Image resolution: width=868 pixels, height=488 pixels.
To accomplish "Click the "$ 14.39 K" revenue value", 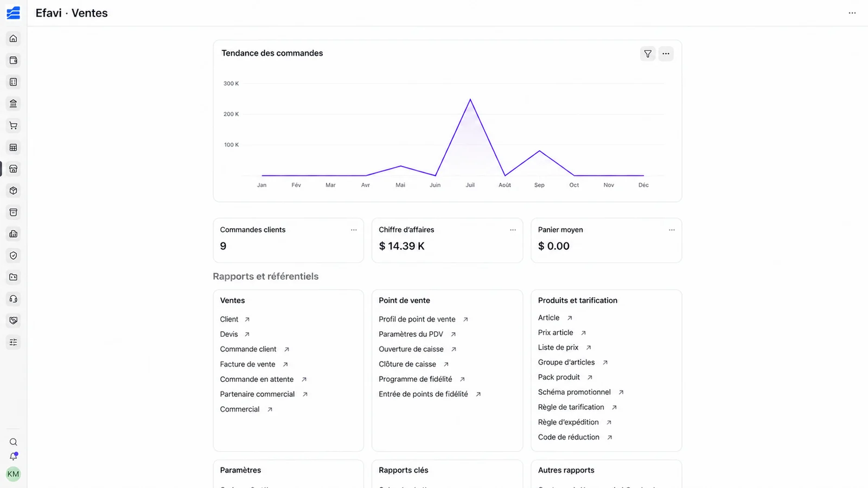I will [401, 246].
